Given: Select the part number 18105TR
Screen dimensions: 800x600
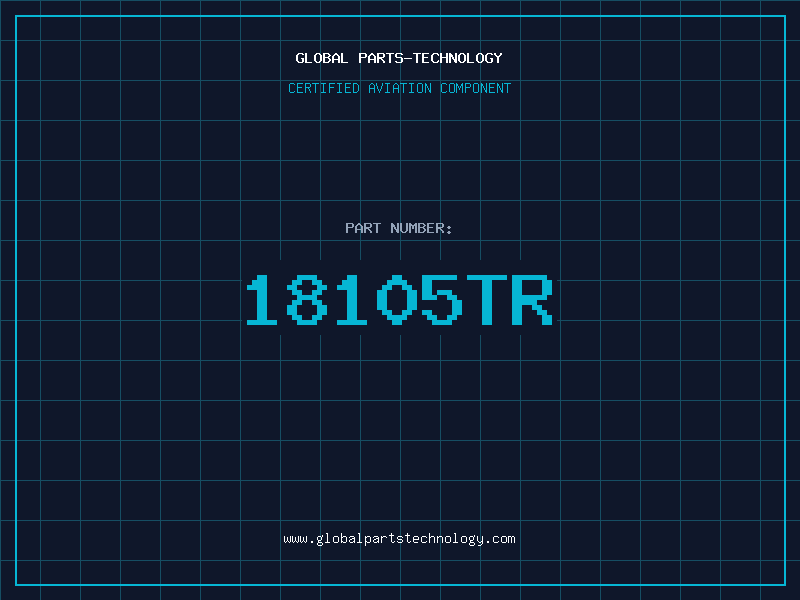Looking at the screenshot, I should point(399,299).
